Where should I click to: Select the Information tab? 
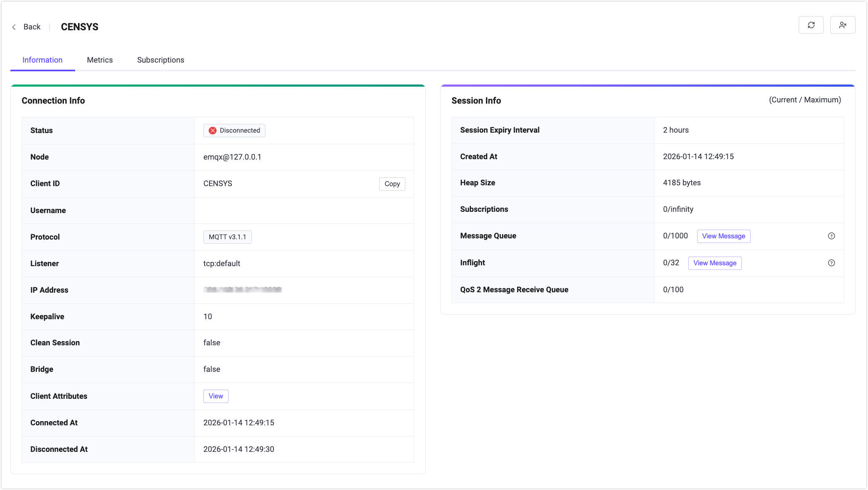(x=42, y=60)
